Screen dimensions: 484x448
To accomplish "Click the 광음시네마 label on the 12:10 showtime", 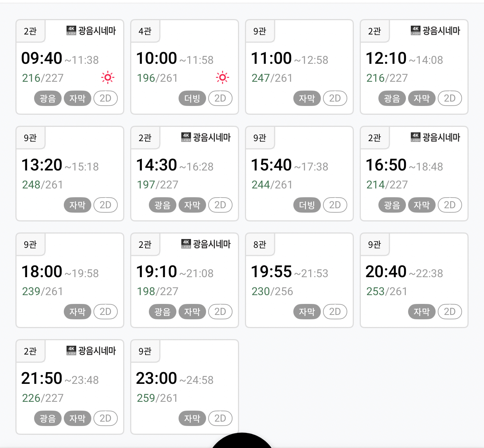I will 441,30.
